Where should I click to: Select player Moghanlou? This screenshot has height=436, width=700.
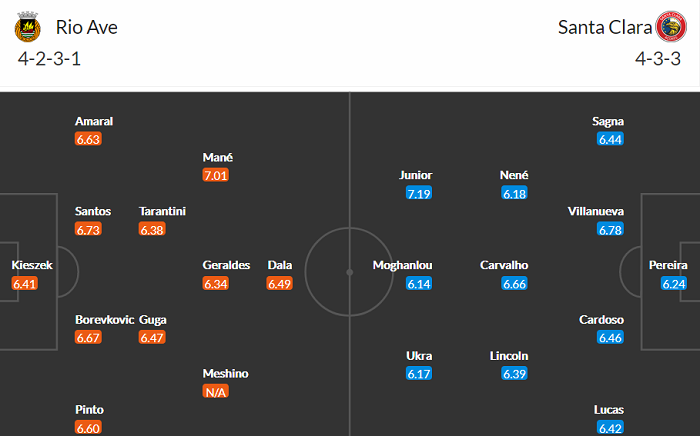click(401, 265)
